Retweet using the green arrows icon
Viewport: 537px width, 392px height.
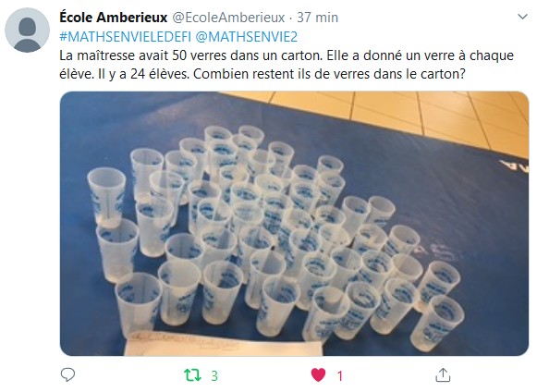point(193,375)
